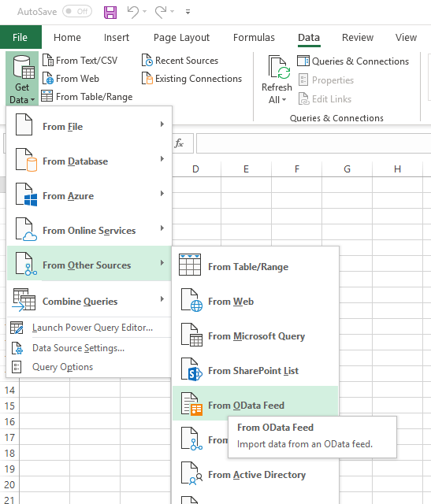Select the From Other Sources menu item
This screenshot has height=504, width=431.
pos(89,263)
